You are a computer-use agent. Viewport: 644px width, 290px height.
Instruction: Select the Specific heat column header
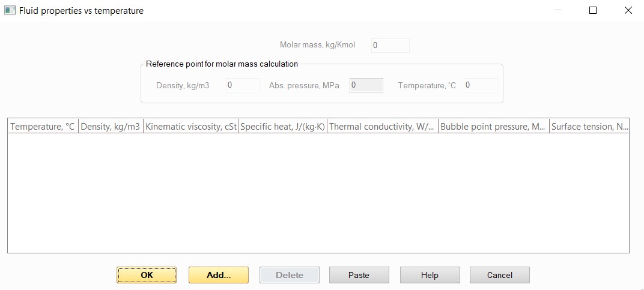[282, 127]
